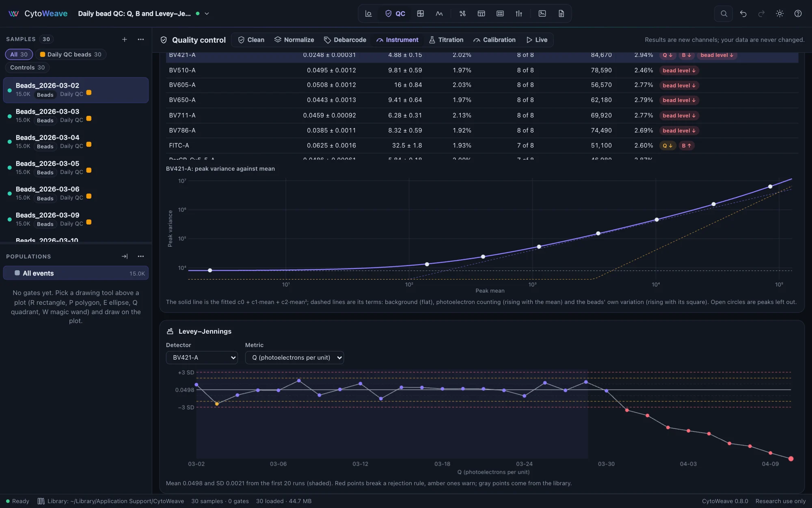
Task: Switch to the Clean tab
Action: 251,40
